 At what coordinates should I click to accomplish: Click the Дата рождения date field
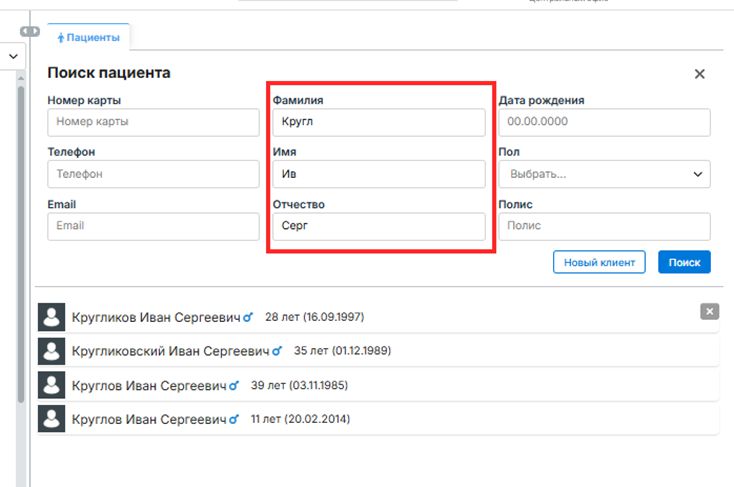pyautogui.click(x=604, y=122)
